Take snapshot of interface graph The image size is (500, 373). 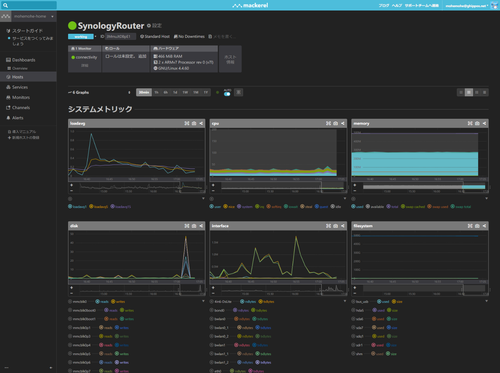[336, 226]
